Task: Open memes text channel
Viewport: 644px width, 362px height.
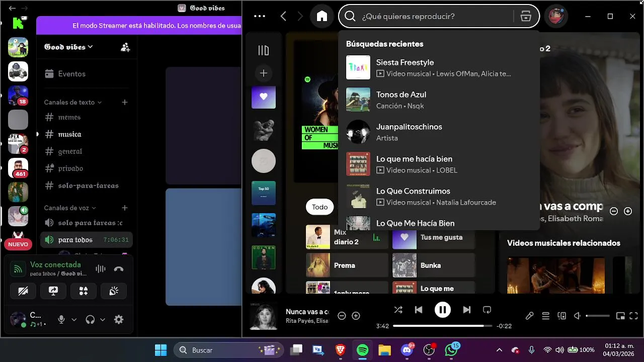Action: pyautogui.click(x=86, y=117)
